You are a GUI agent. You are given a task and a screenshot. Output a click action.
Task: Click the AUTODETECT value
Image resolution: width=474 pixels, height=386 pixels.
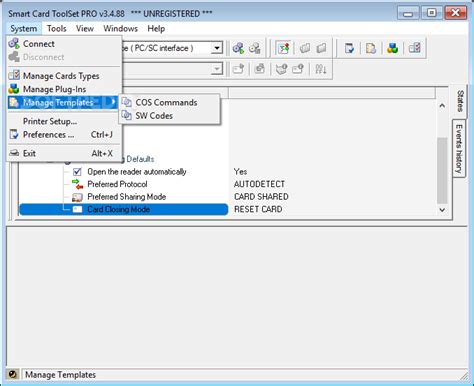(259, 184)
